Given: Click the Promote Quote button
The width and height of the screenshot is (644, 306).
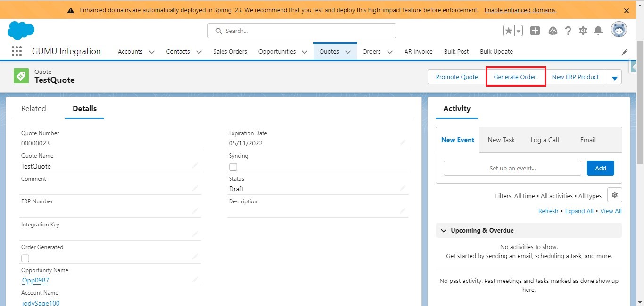Looking at the screenshot, I should (457, 77).
